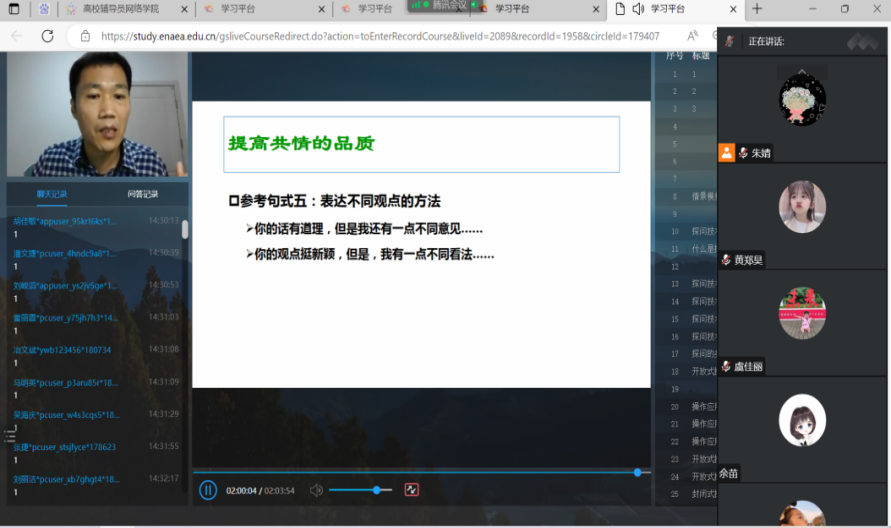
Task: Open the 问答记录 tab
Action: click(x=143, y=194)
